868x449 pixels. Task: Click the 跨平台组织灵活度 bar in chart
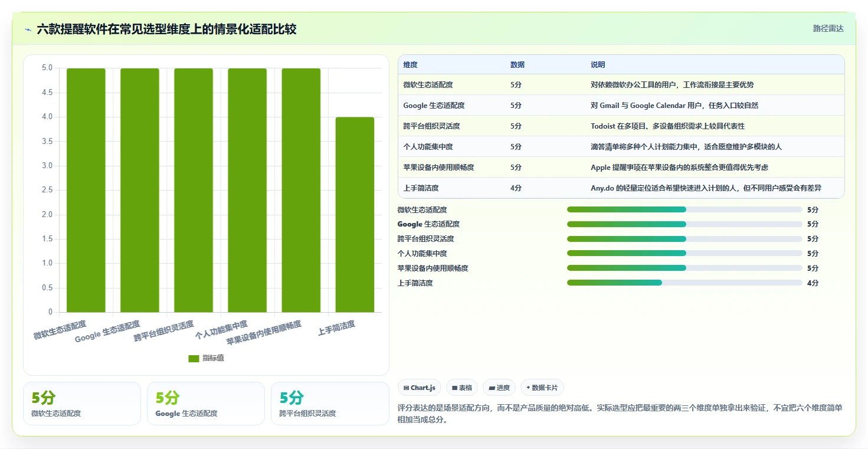click(x=194, y=190)
